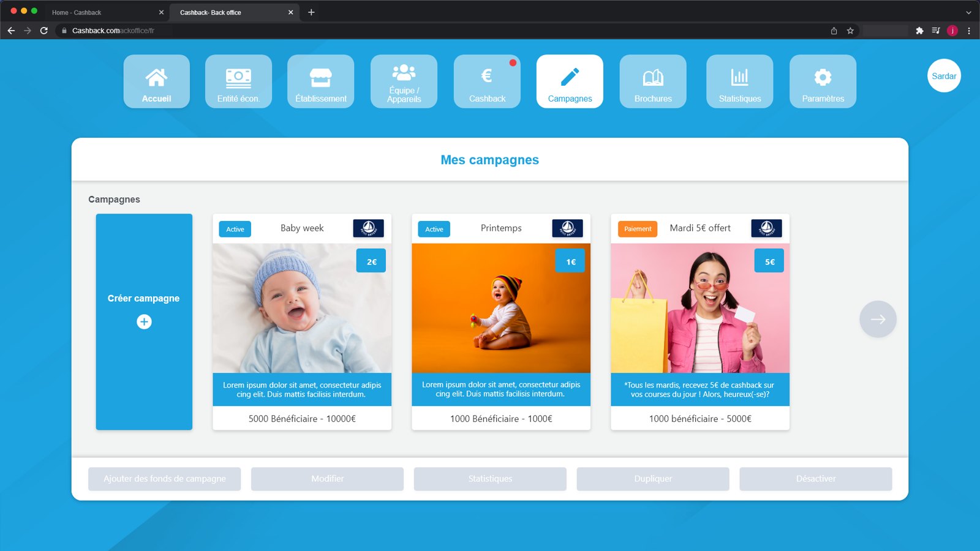
Task: Open the Statistiques chart tile
Action: [x=740, y=81]
